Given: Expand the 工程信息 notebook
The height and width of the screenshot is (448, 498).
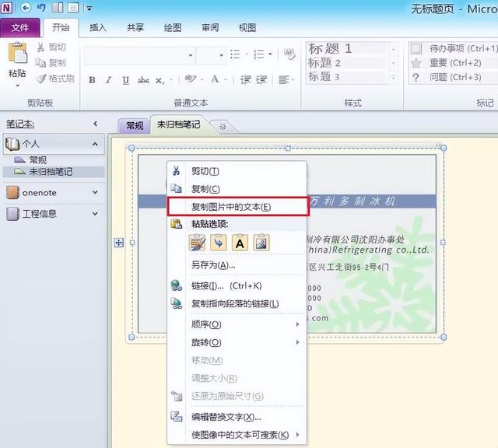Looking at the screenshot, I should pyautogui.click(x=95, y=214).
